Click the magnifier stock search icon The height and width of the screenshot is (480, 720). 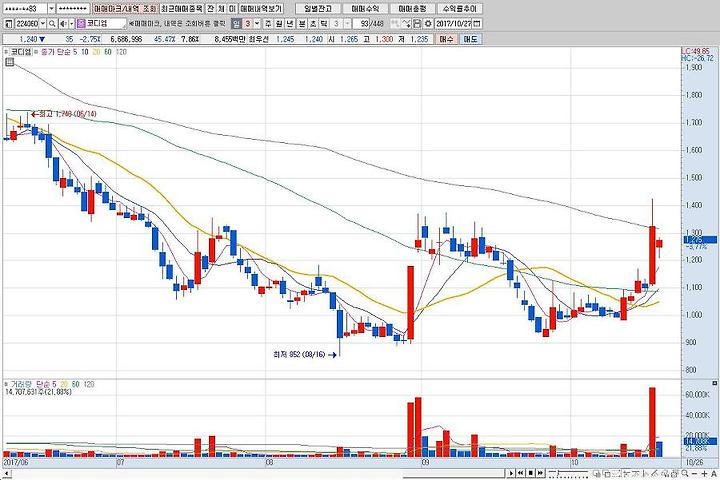[52, 23]
